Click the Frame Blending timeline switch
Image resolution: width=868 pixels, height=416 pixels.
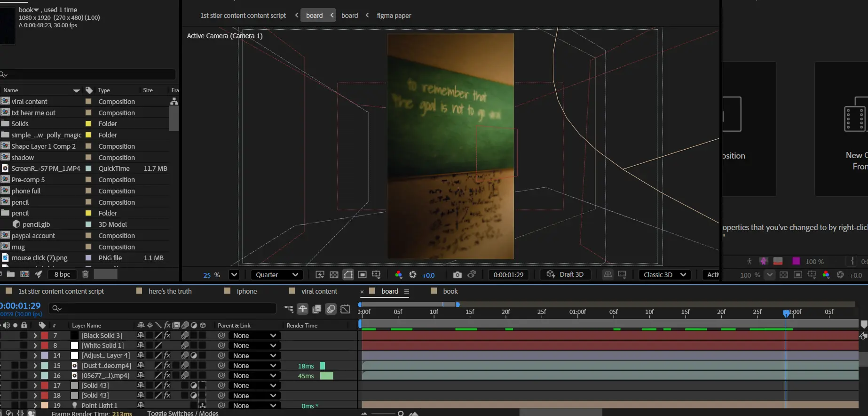[317, 309]
